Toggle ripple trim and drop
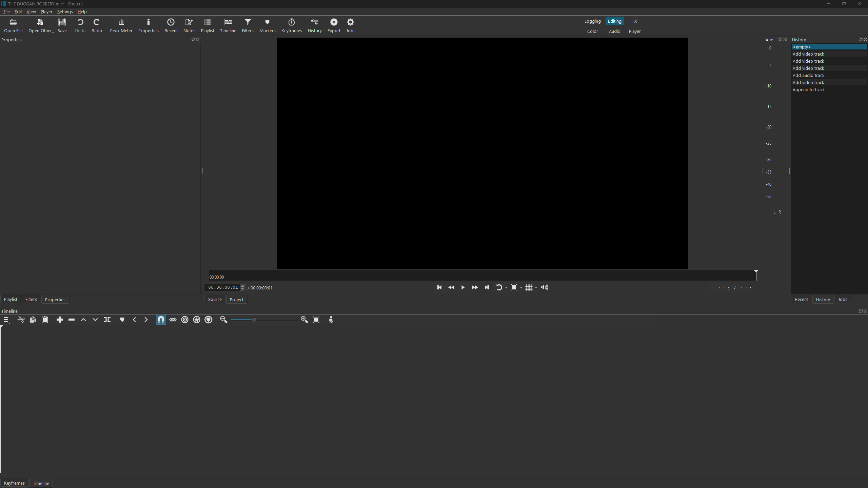868x488 pixels. coord(185,320)
